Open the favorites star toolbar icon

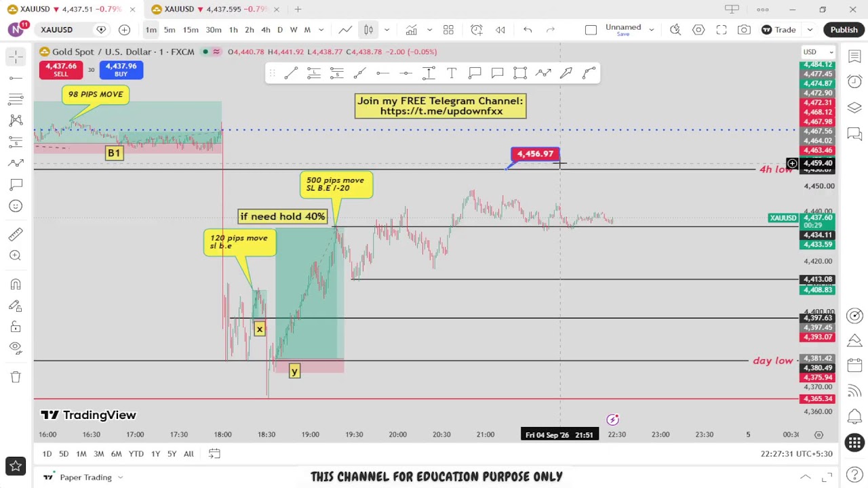[16, 466]
